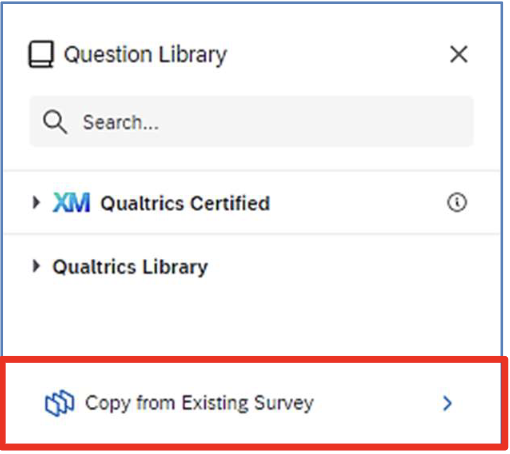Click the Search placeholder text
Image resolution: width=510 pixels, height=454 pixels.
(x=121, y=122)
